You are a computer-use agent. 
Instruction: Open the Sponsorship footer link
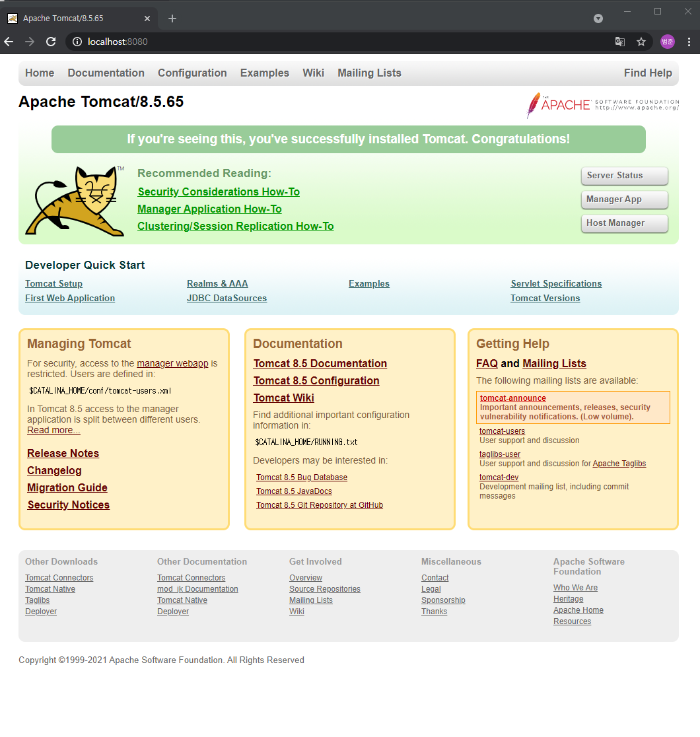point(443,600)
